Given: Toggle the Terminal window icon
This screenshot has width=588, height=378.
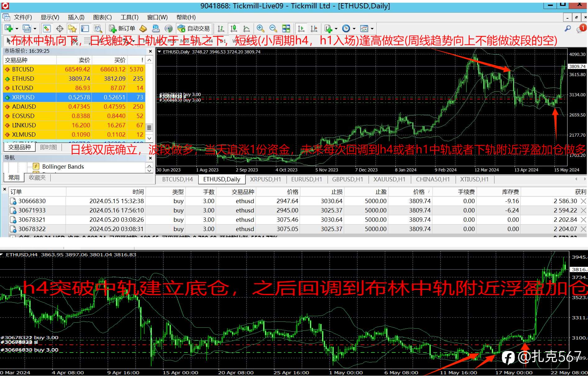Looking at the screenshot, I should 85,29.
